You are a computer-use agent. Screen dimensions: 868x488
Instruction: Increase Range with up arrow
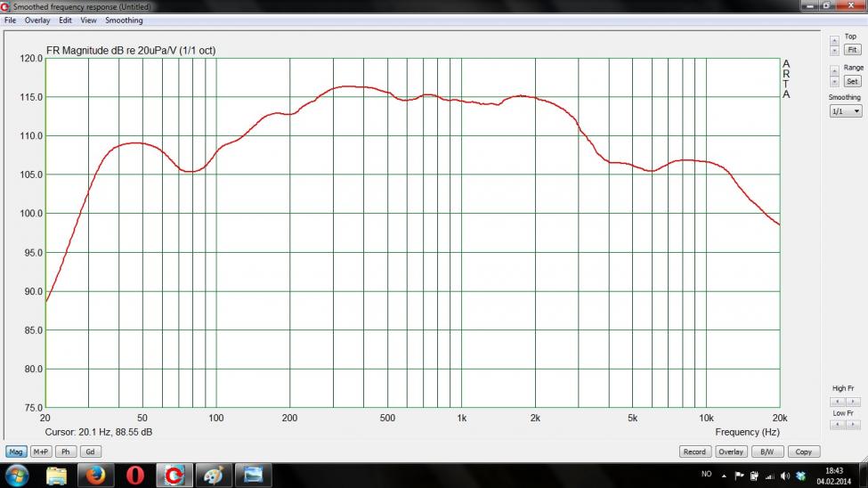tap(834, 71)
